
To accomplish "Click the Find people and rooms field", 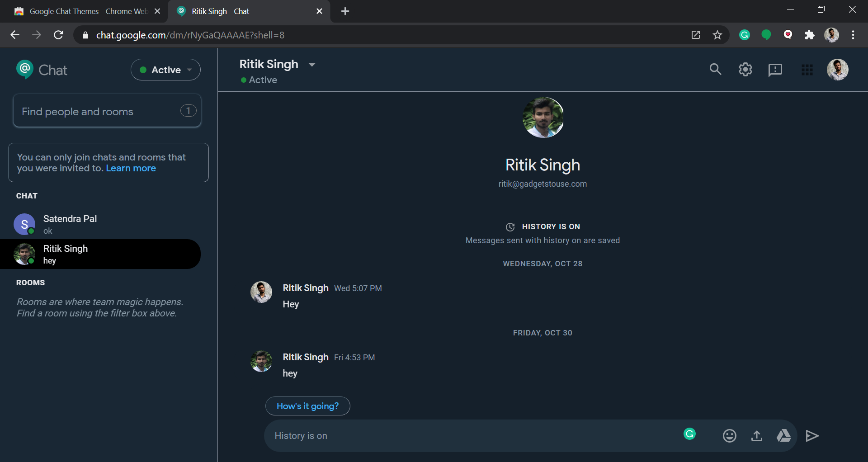I will click(x=107, y=111).
